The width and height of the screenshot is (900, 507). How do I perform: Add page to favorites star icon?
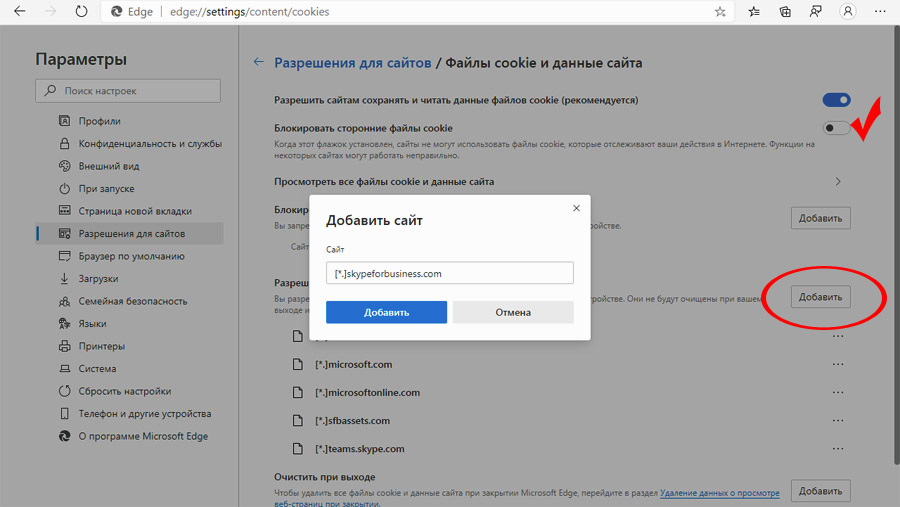tap(720, 11)
